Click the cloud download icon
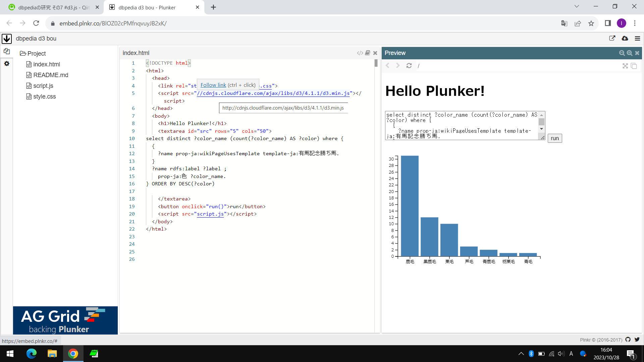This screenshot has width=644, height=362. (x=625, y=39)
